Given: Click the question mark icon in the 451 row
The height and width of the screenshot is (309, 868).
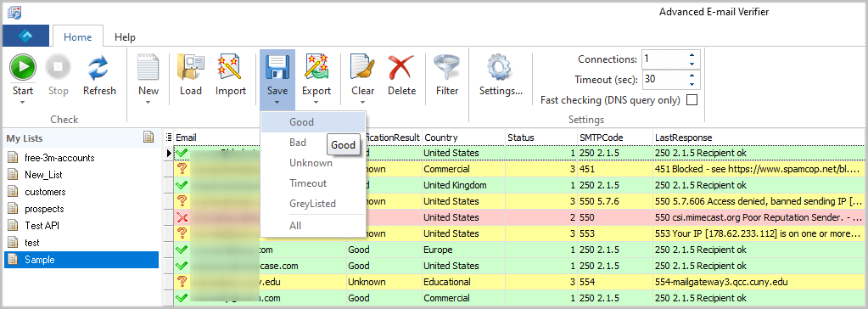Looking at the screenshot, I should click(182, 169).
